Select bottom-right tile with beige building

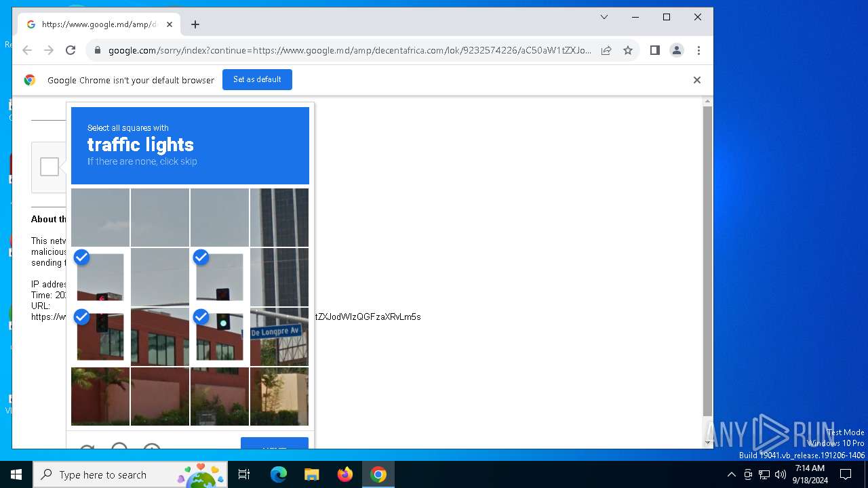pyautogui.click(x=279, y=396)
